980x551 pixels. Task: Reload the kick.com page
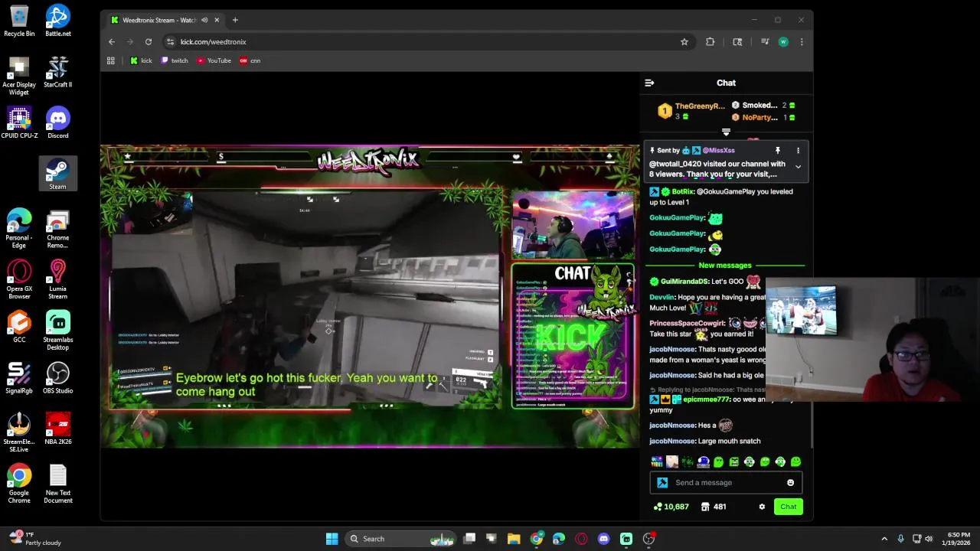(149, 42)
